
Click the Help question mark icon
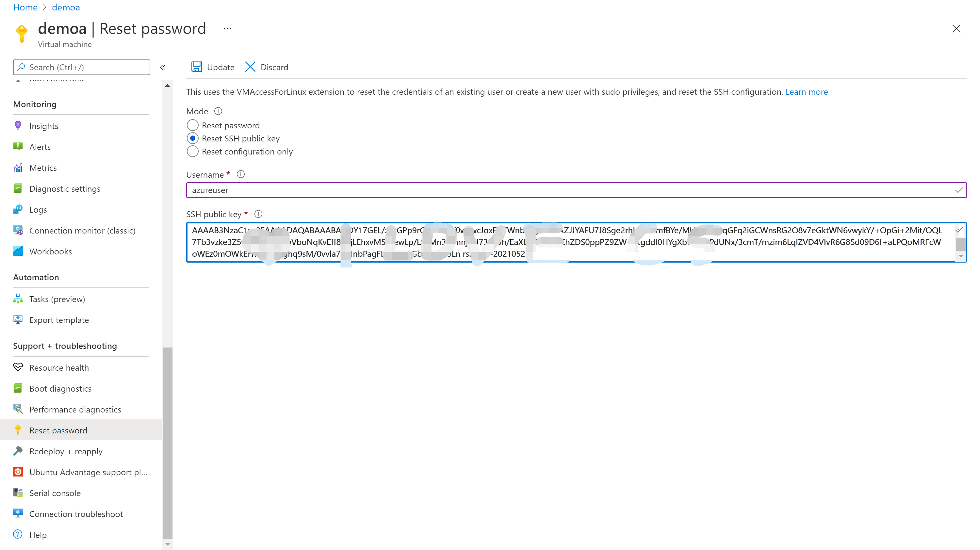(x=18, y=534)
